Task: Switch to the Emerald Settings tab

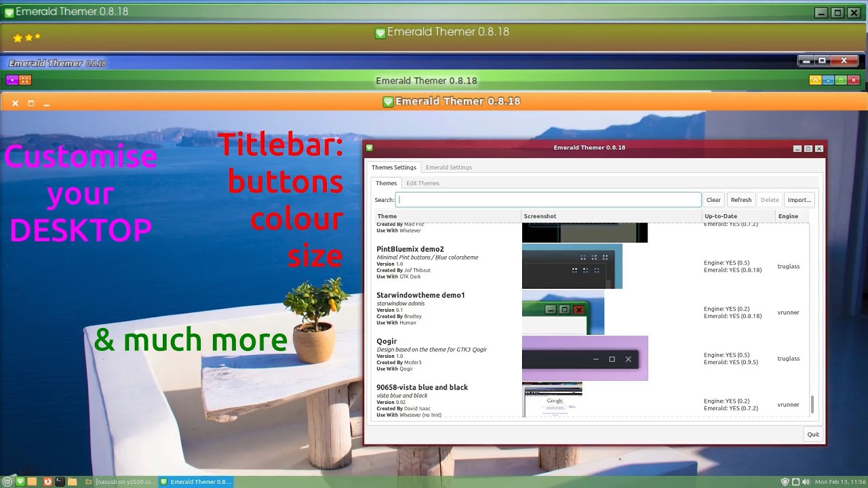Action: [449, 167]
